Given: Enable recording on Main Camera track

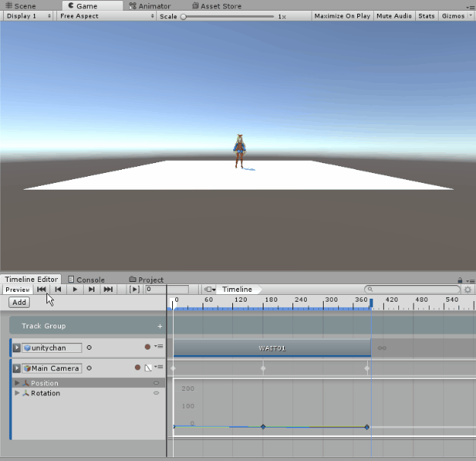Looking at the screenshot, I should pos(138,367).
